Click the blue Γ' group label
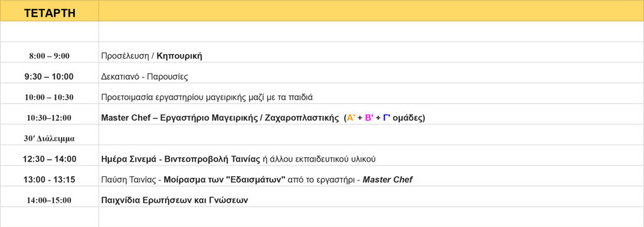Screen dimensions: 644x227 pos(387,118)
